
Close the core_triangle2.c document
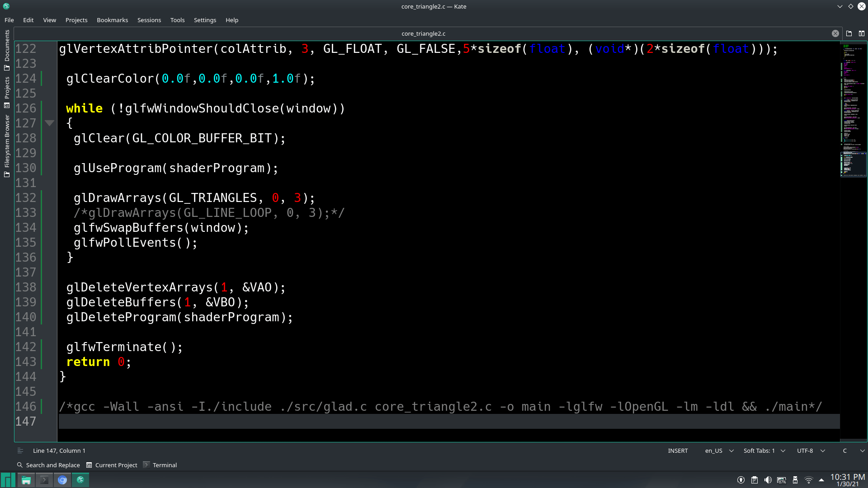click(x=835, y=33)
